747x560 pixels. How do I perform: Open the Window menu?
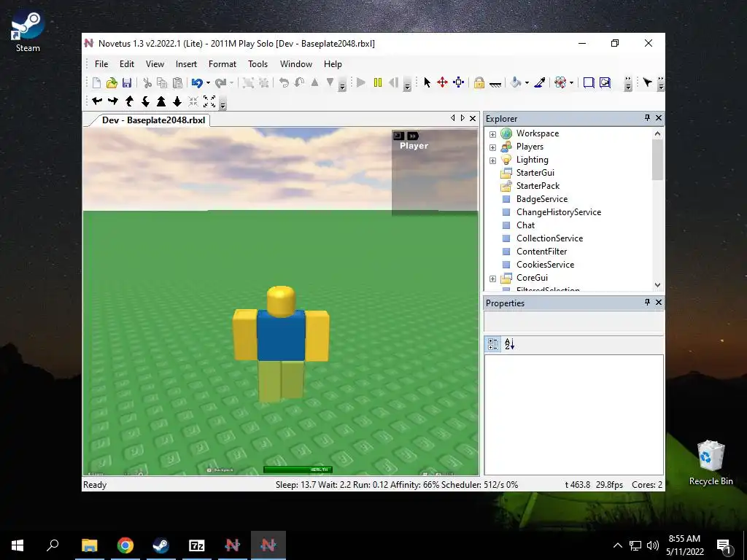pyautogui.click(x=296, y=64)
